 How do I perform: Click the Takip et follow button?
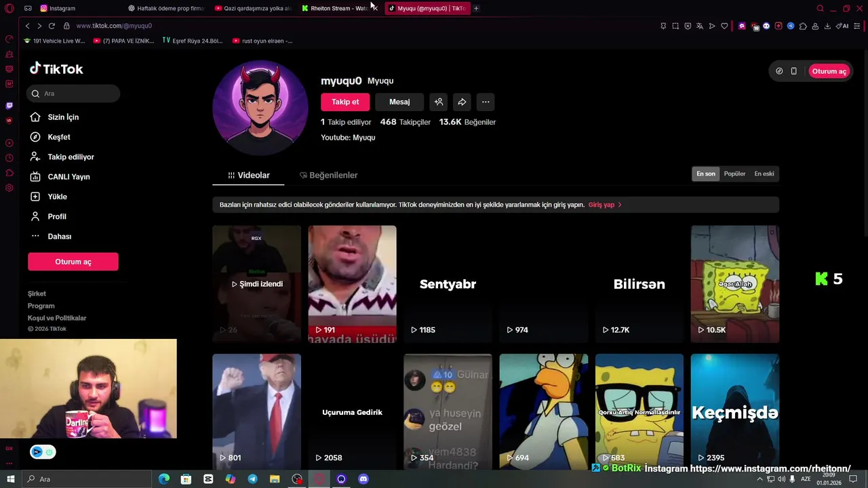click(x=345, y=102)
